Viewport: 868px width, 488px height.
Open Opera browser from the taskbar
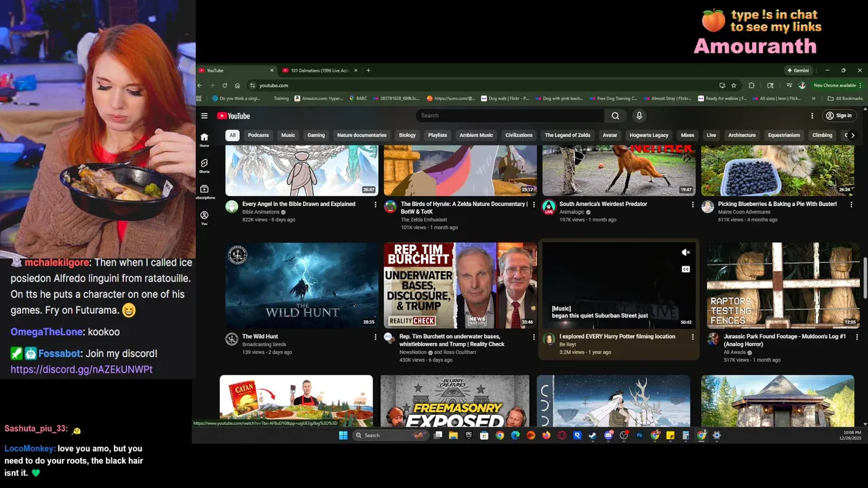coord(561,435)
